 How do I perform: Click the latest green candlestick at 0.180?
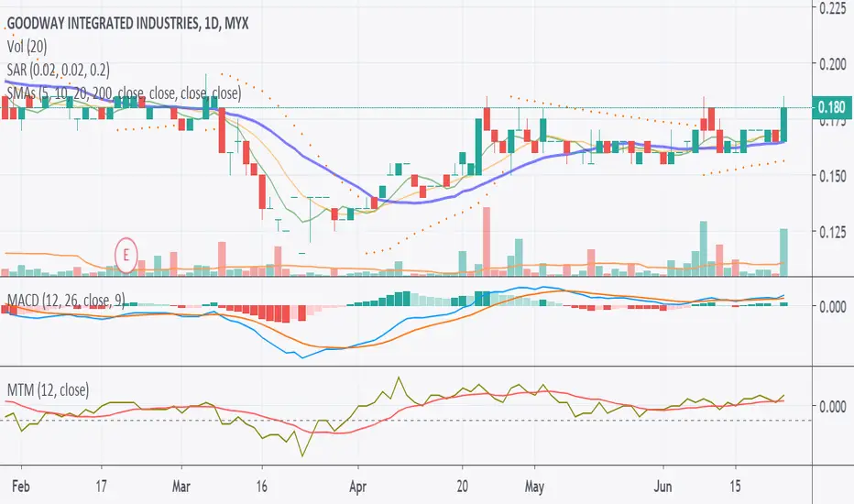[x=784, y=125]
